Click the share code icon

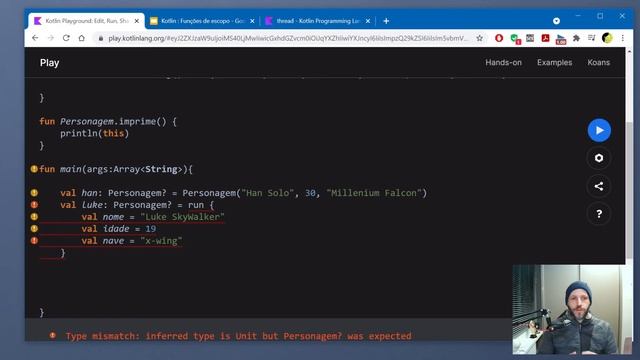point(599,186)
